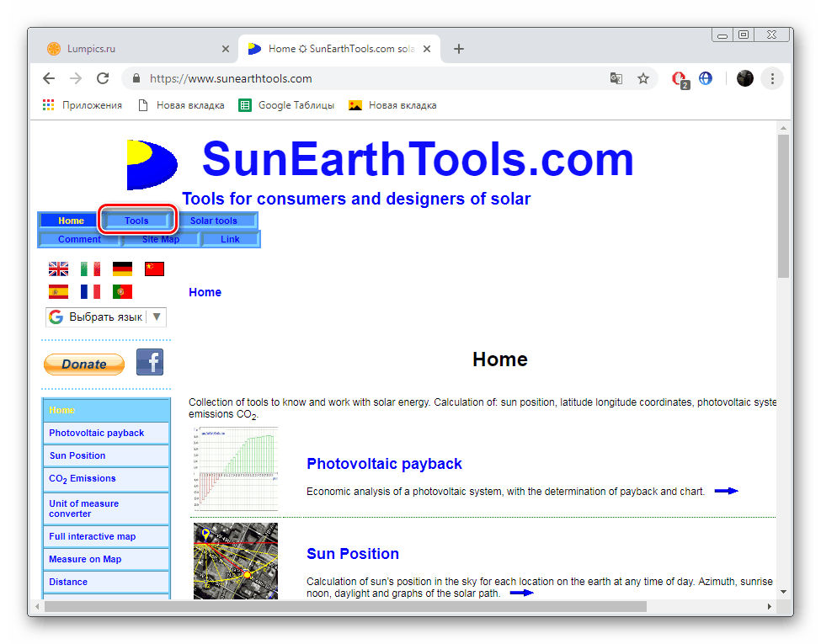Viewport: 821px width, 644px height.
Task: Open the Link navigation button
Action: [230, 239]
